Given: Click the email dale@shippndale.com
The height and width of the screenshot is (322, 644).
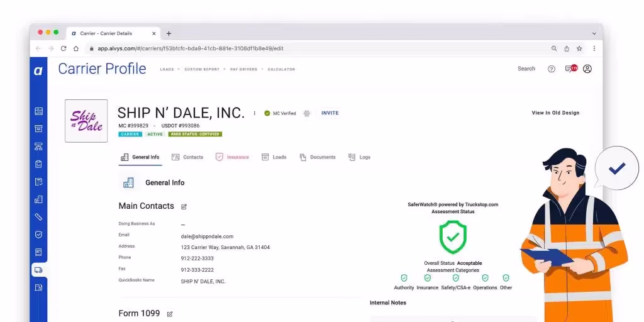Looking at the screenshot, I should pyautogui.click(x=207, y=236).
